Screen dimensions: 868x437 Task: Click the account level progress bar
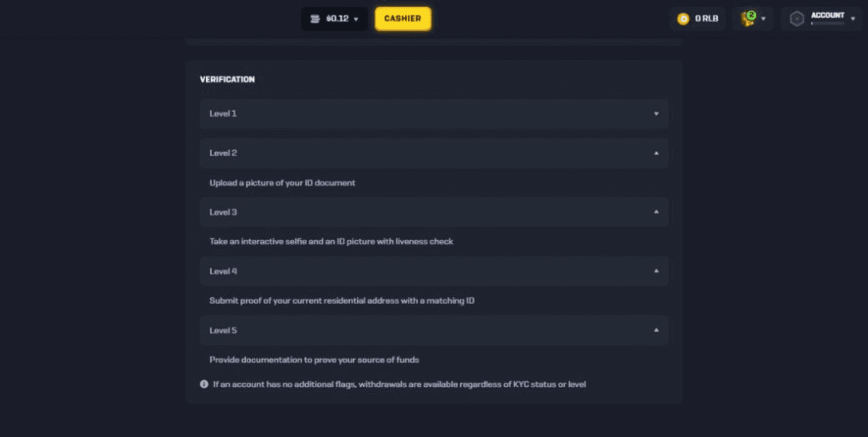coord(827,24)
